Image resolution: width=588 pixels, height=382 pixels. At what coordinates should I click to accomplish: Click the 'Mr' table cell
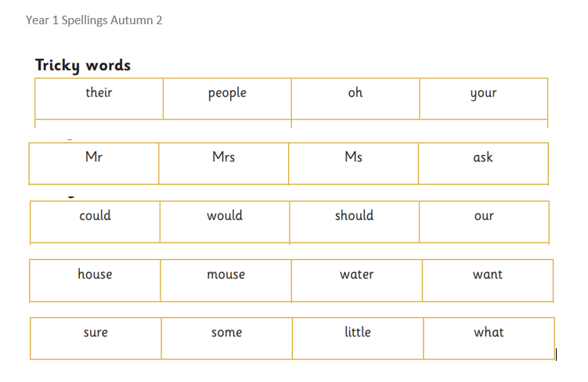click(94, 157)
